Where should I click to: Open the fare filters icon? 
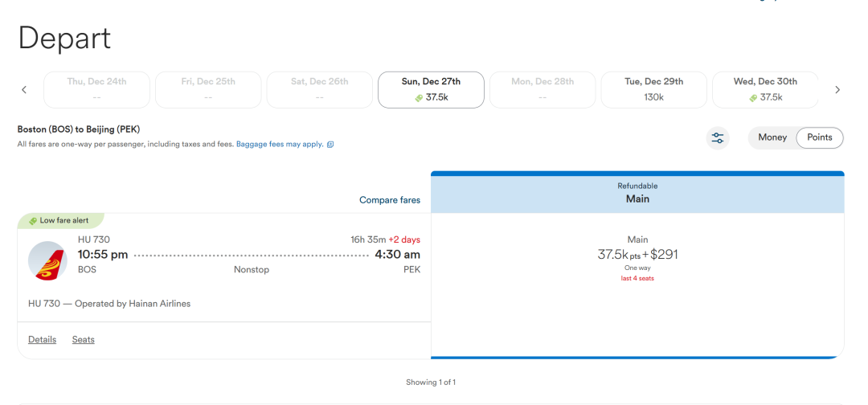[718, 137]
